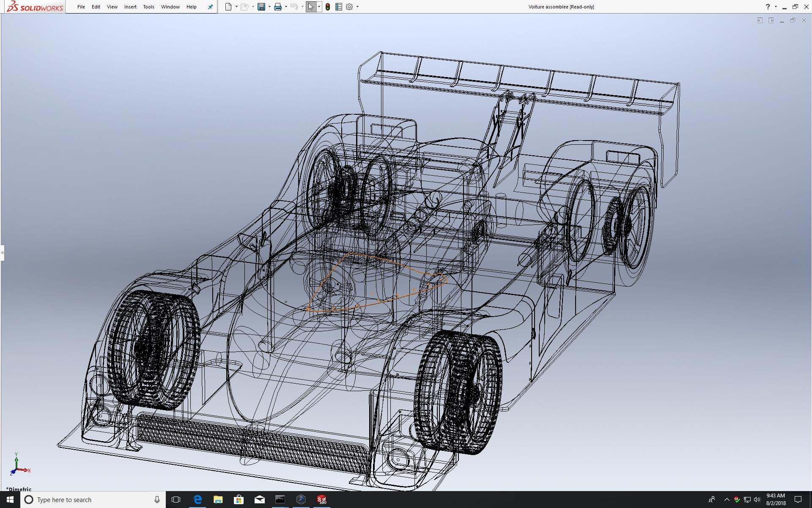The height and width of the screenshot is (508, 812).
Task: Open the Tools menu
Action: tap(148, 7)
